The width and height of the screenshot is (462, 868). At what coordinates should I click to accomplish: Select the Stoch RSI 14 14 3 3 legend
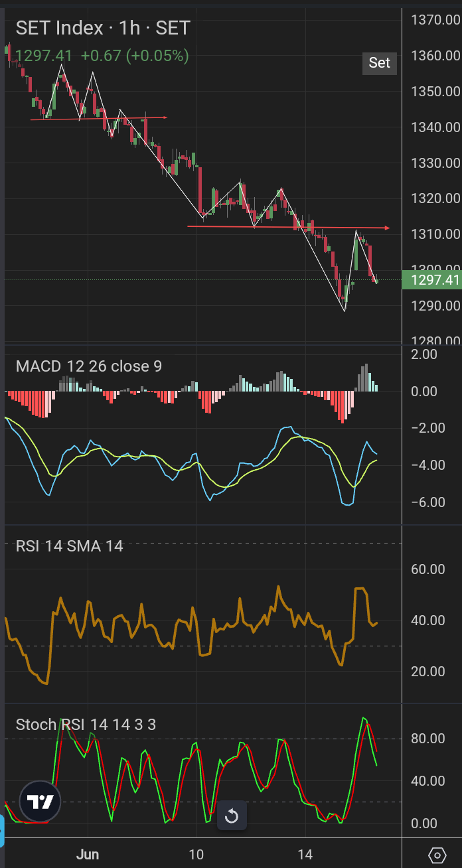[86, 724]
